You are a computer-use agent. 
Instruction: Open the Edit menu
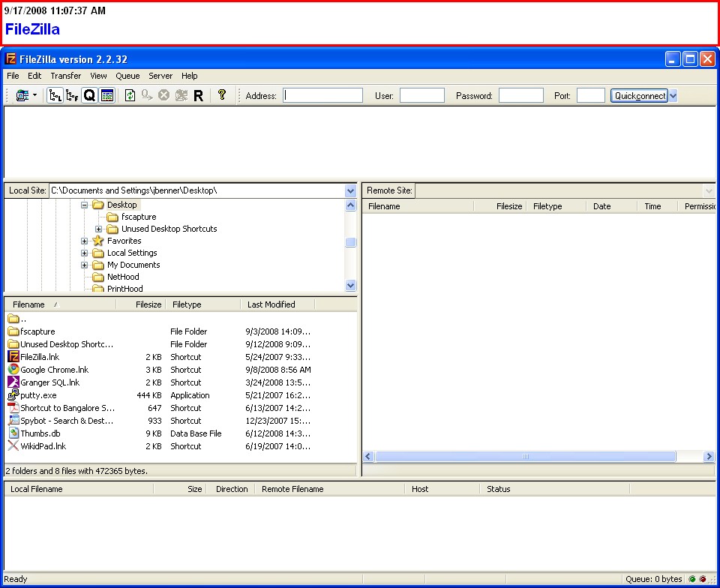(34, 76)
